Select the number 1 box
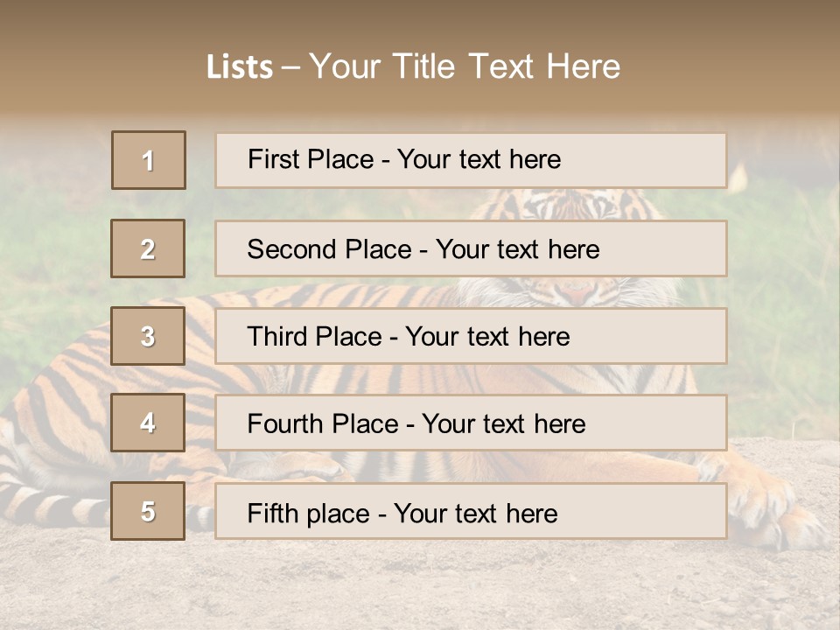 (x=149, y=160)
